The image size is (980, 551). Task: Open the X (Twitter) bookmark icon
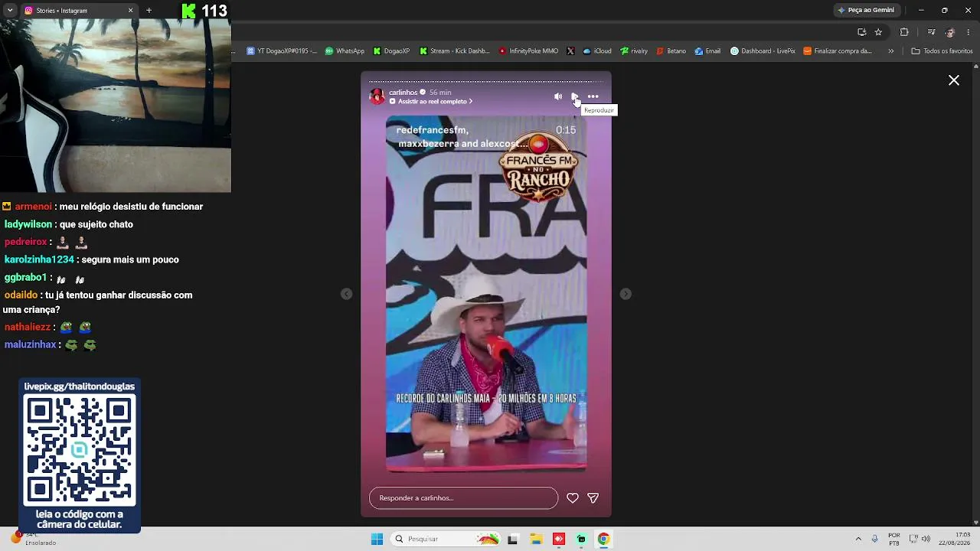point(570,51)
